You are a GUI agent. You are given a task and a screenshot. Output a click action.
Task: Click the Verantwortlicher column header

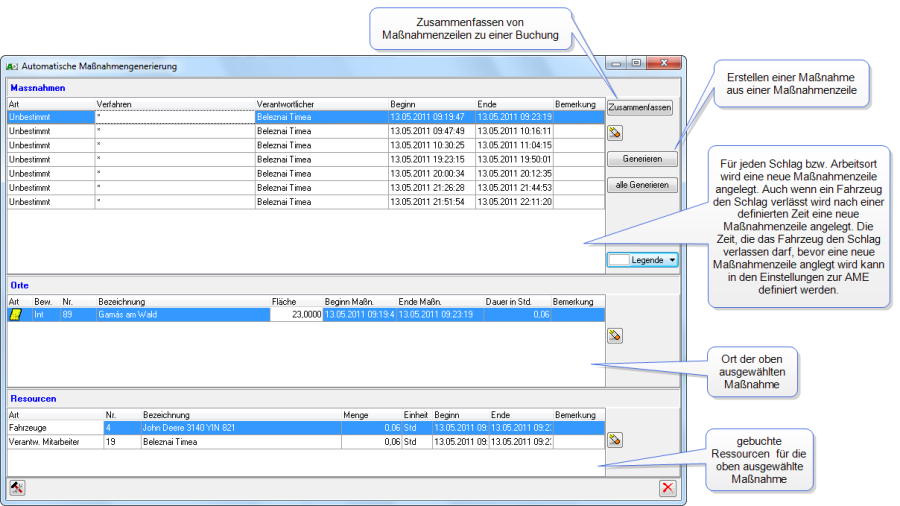click(x=320, y=104)
